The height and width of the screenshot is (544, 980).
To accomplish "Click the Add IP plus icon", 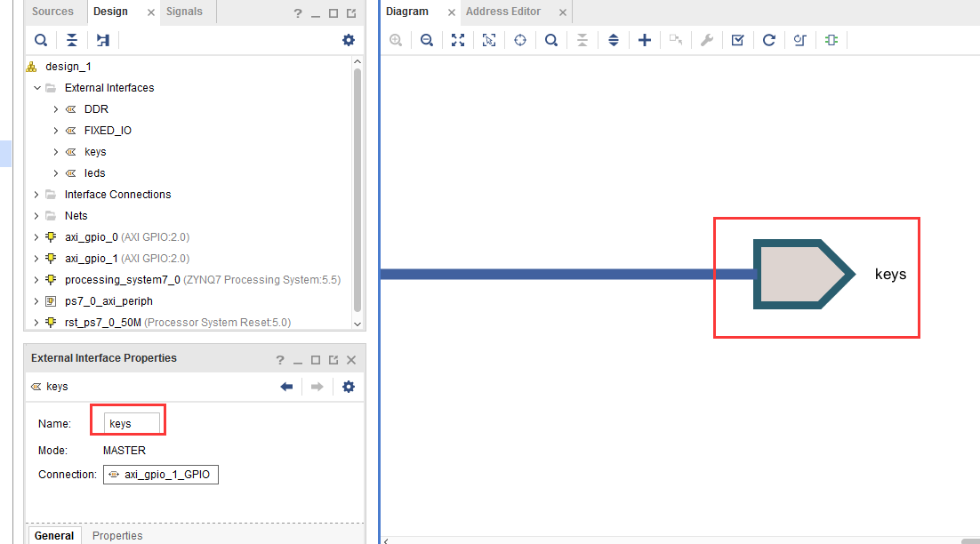I will (645, 40).
